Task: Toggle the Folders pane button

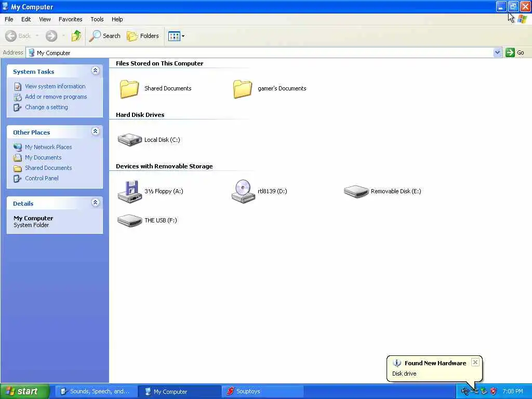Action: 142,36
